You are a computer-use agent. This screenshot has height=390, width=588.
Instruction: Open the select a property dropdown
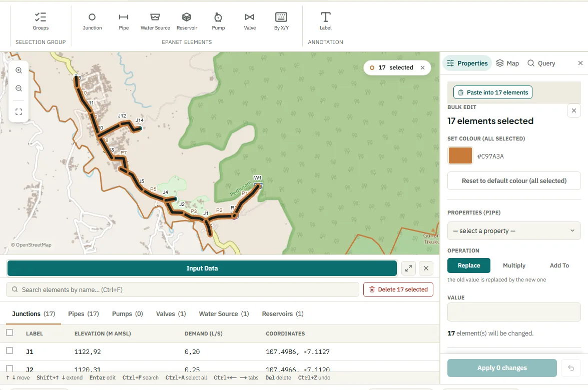[x=514, y=231]
